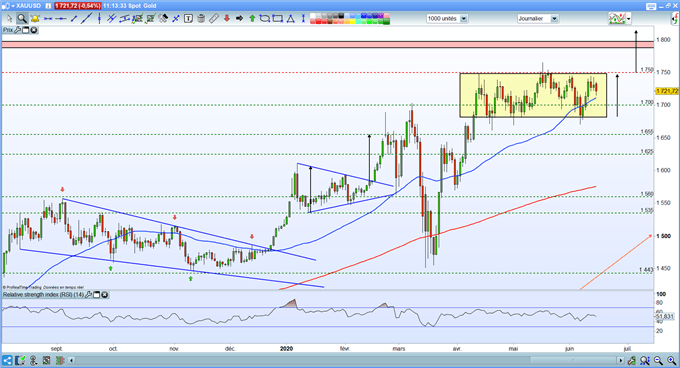The height and width of the screenshot is (368, 680).
Task: Remove the RSI indicator panel
Action: coord(105,295)
